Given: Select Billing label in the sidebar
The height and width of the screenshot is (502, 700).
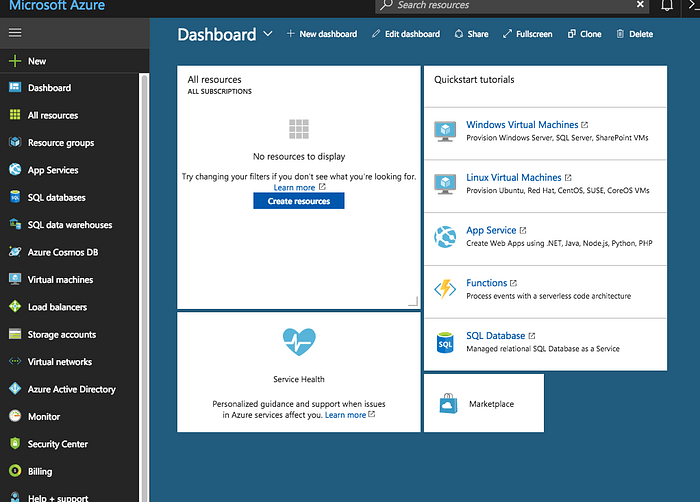Looking at the screenshot, I should click(40, 472).
